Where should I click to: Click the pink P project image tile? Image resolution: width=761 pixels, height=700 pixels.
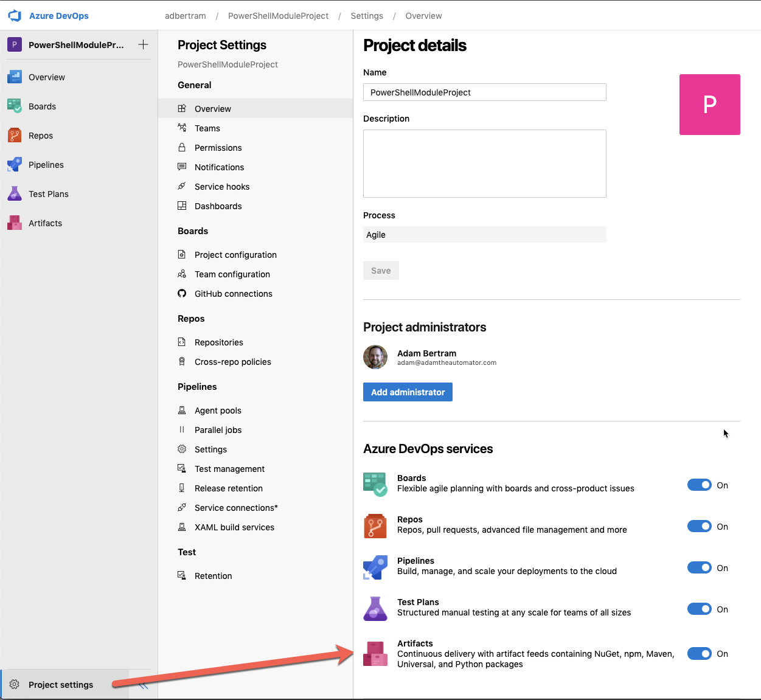click(x=710, y=105)
